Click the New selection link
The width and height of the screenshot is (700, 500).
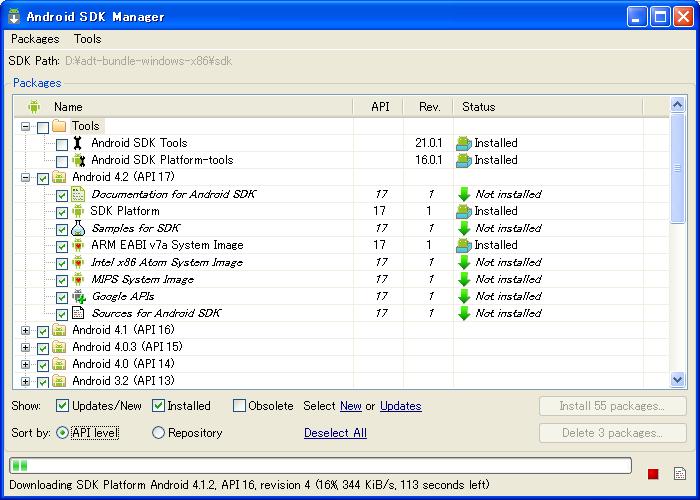tap(351, 406)
